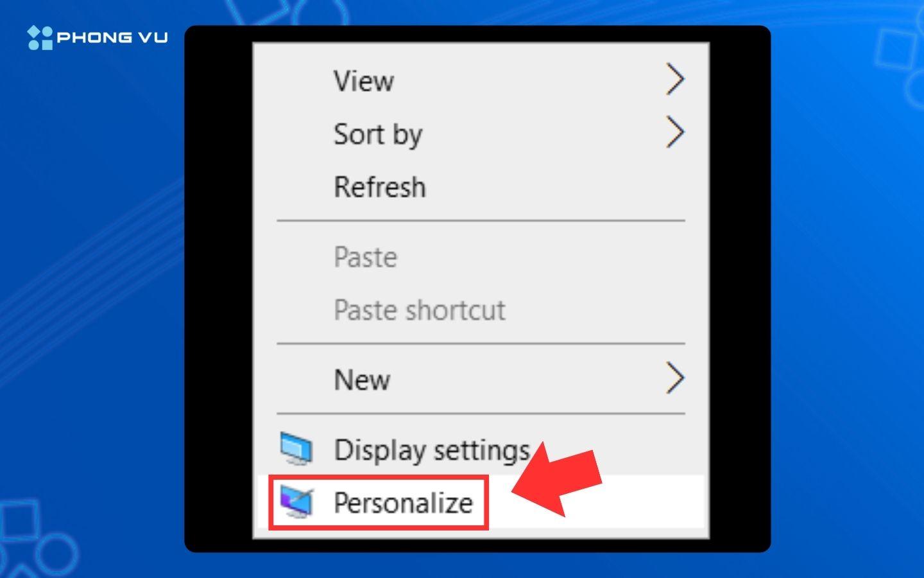Screen dimensions: 924x578
Task: Select the greyed-out Paste entry
Action: point(481,257)
